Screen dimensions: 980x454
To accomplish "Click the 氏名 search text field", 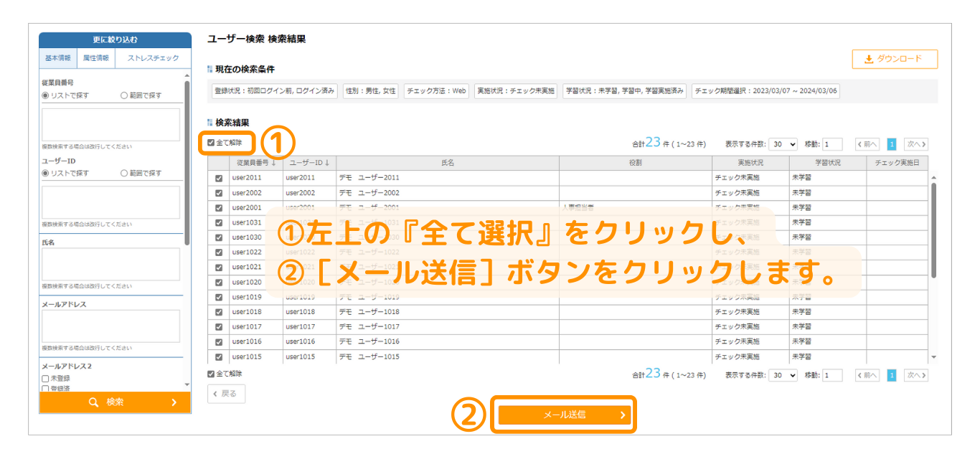I will click(110, 264).
